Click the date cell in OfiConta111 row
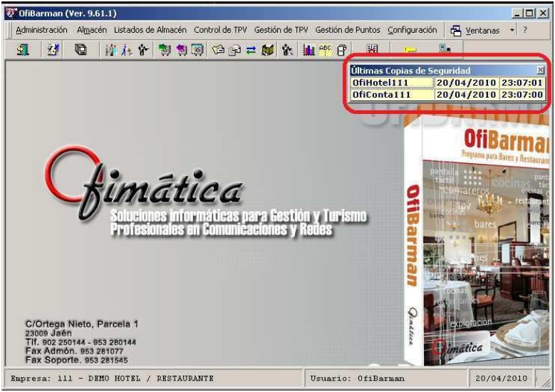Screen dimensions: 555x392 (466, 95)
